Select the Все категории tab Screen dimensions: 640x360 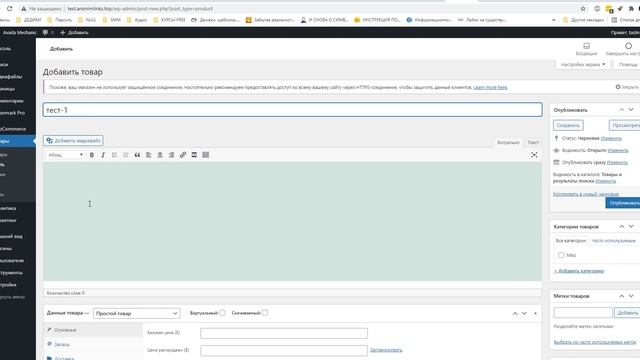[x=571, y=241]
